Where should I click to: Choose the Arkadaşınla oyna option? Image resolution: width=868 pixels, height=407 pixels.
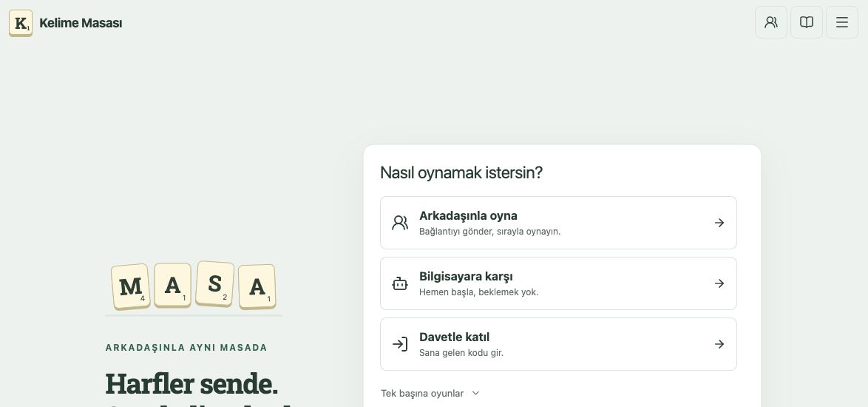(558, 223)
